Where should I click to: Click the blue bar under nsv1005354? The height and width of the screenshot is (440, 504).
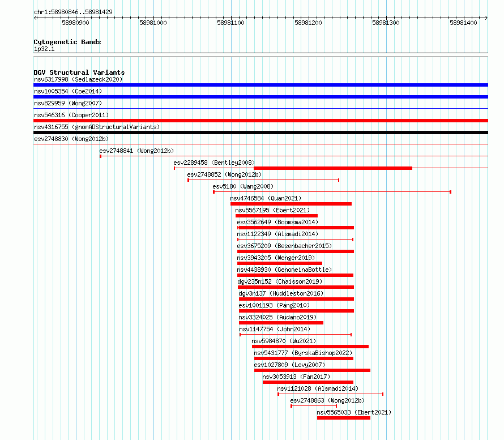[260, 97]
